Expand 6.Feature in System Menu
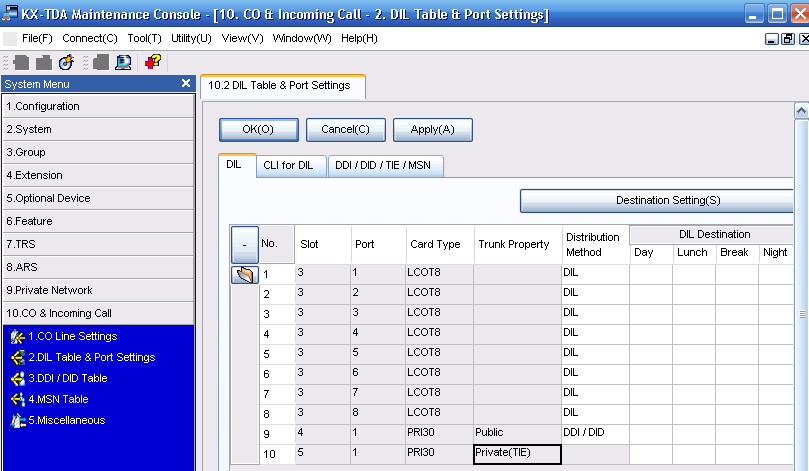This screenshot has width=809, height=471. point(98,221)
